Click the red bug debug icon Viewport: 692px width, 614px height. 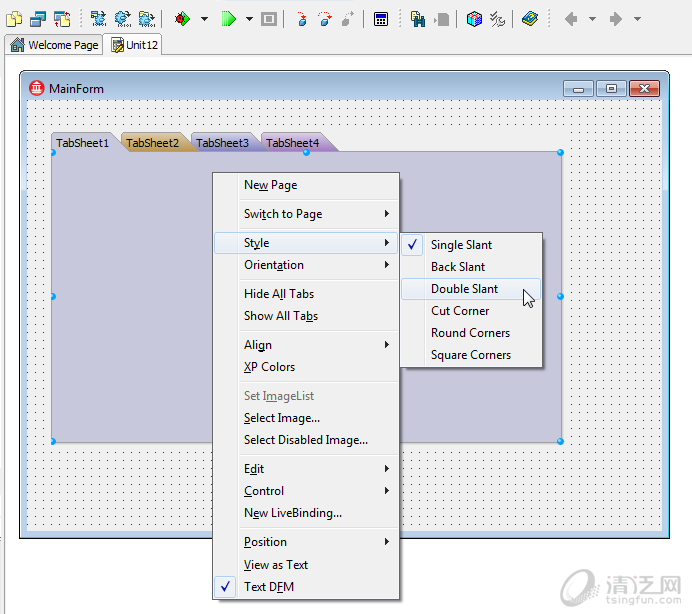(182, 19)
